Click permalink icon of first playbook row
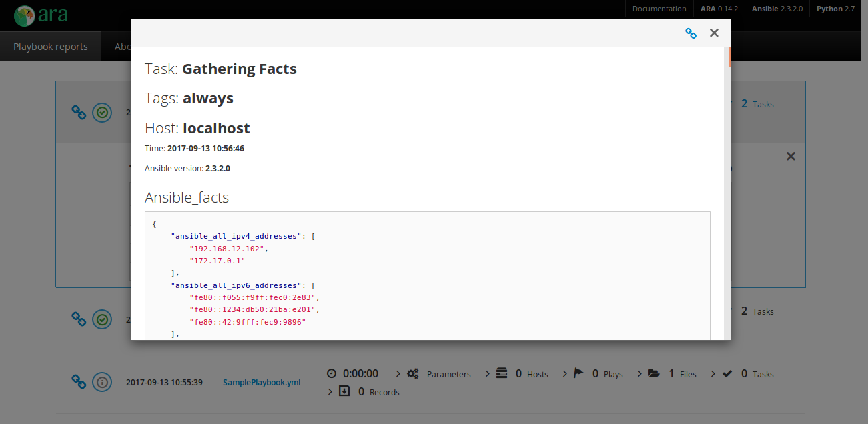The height and width of the screenshot is (424, 868). click(x=79, y=112)
